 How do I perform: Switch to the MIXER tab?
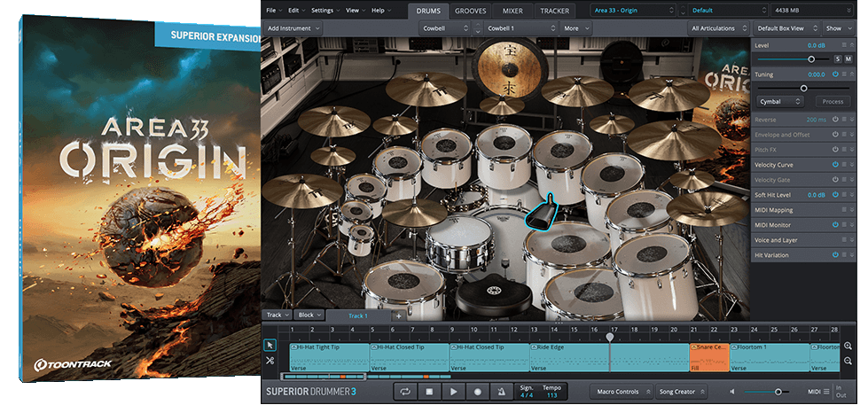pyautogui.click(x=513, y=11)
